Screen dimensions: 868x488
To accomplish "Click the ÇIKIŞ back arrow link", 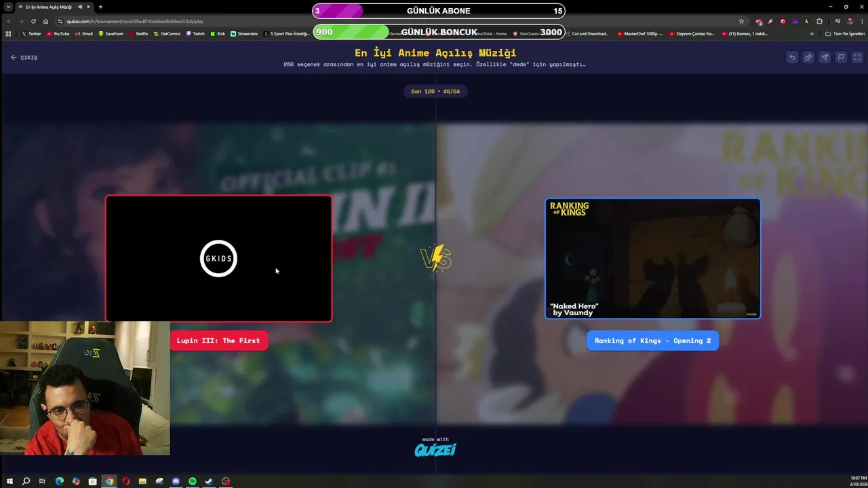I will (x=24, y=58).
